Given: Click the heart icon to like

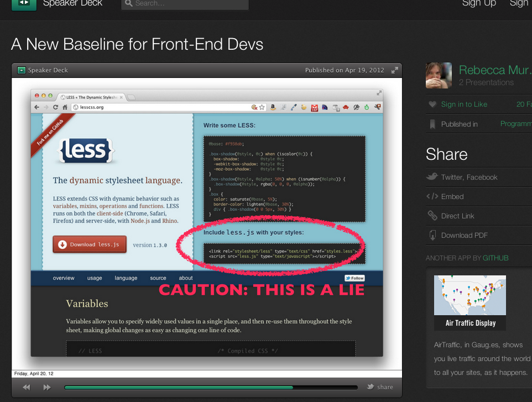Looking at the screenshot, I should click(x=432, y=105).
